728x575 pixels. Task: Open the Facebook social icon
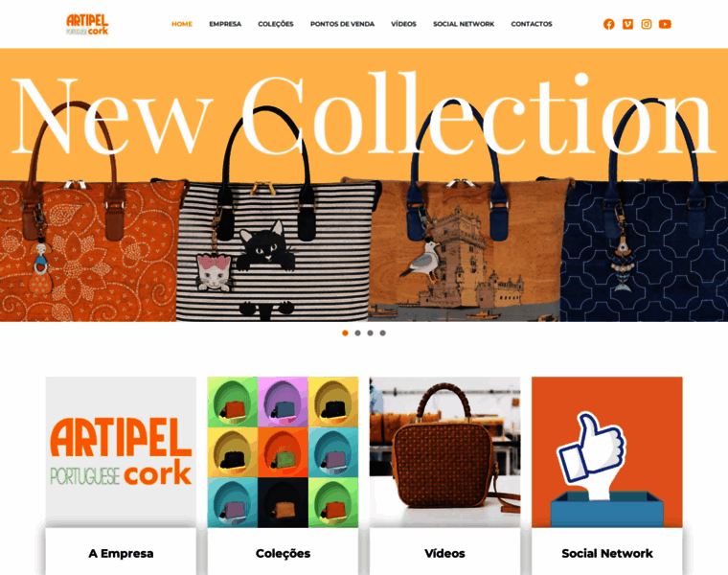point(608,24)
